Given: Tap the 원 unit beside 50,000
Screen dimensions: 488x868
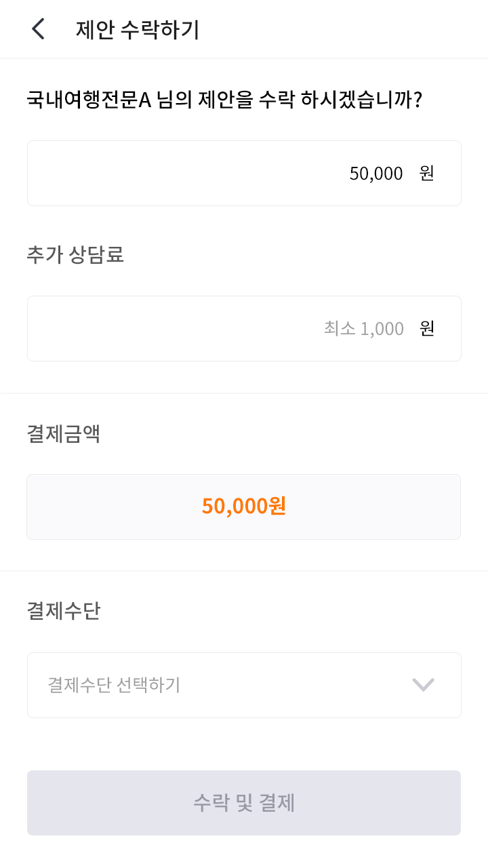Looking at the screenshot, I should click(426, 174).
